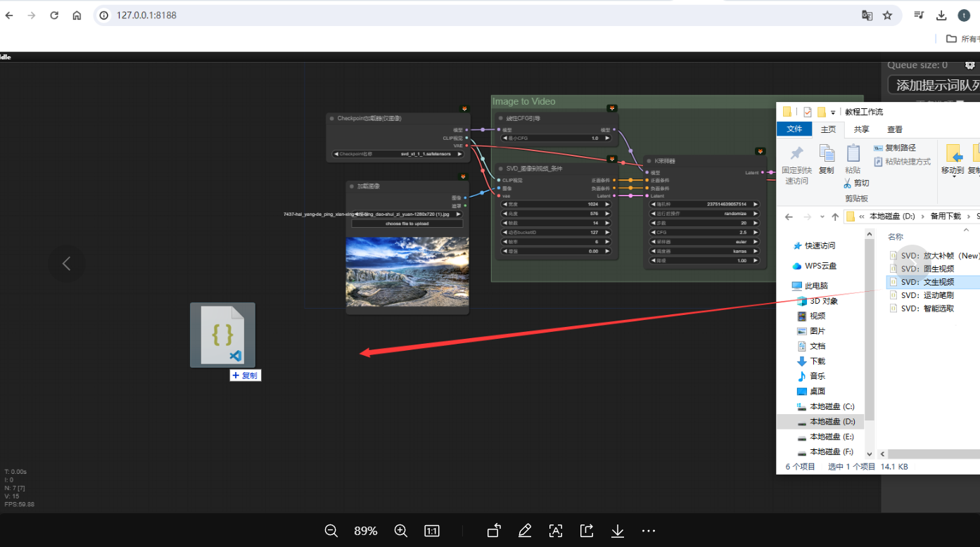Click the text recognition icon on the bottom toolbar
The height and width of the screenshot is (547, 980).
click(x=556, y=531)
